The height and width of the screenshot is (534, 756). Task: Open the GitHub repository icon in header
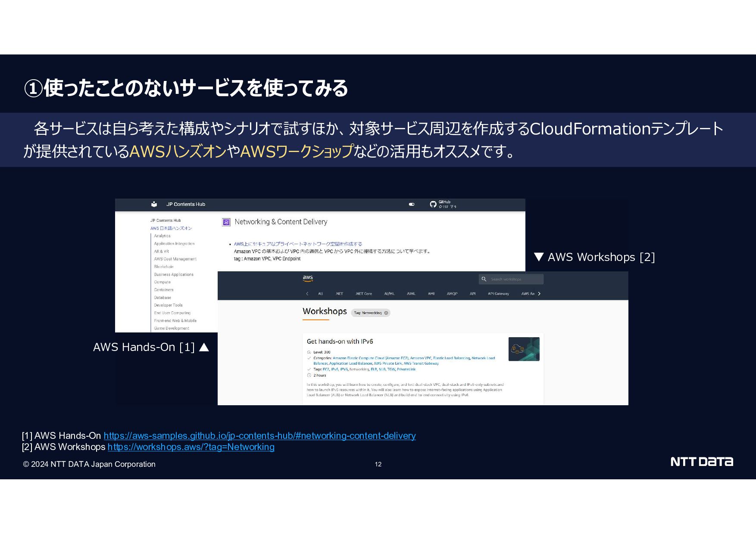coord(433,204)
